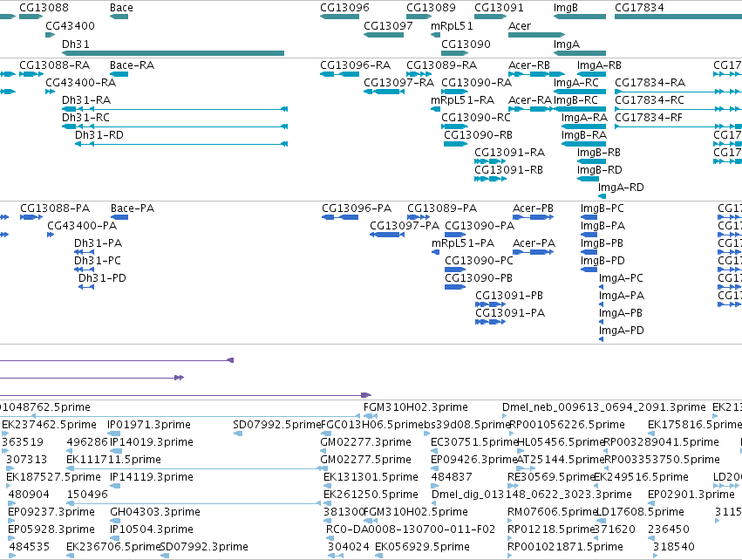
Task: Select the ImgB gene
Action: pyautogui.click(x=580, y=17)
